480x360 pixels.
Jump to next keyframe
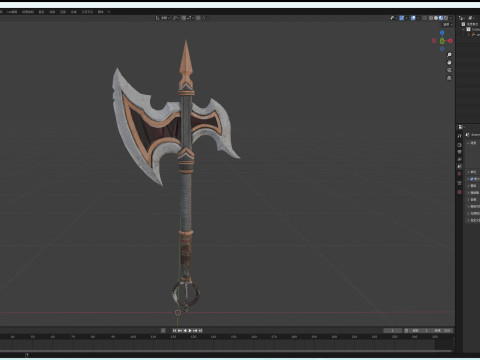pos(195,330)
